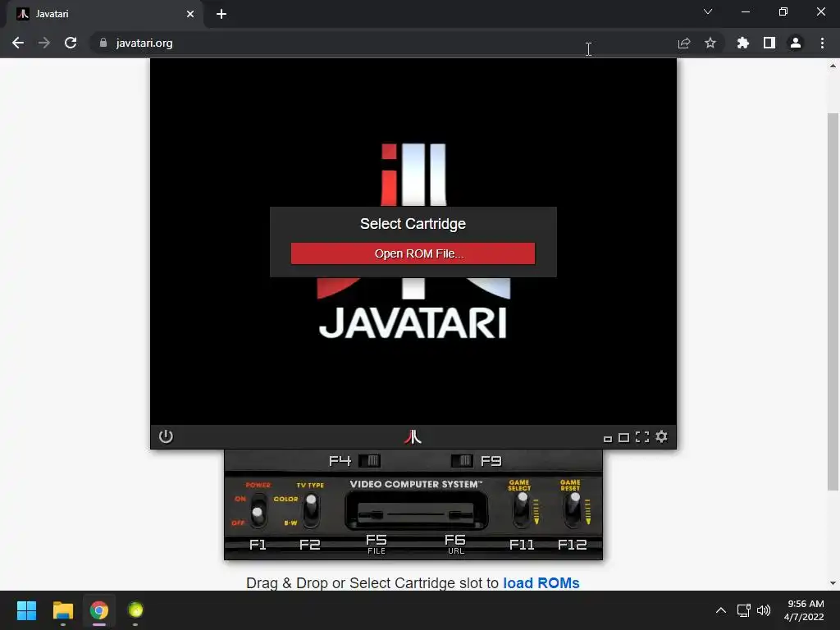Enter emulator fullscreen mode

642,437
